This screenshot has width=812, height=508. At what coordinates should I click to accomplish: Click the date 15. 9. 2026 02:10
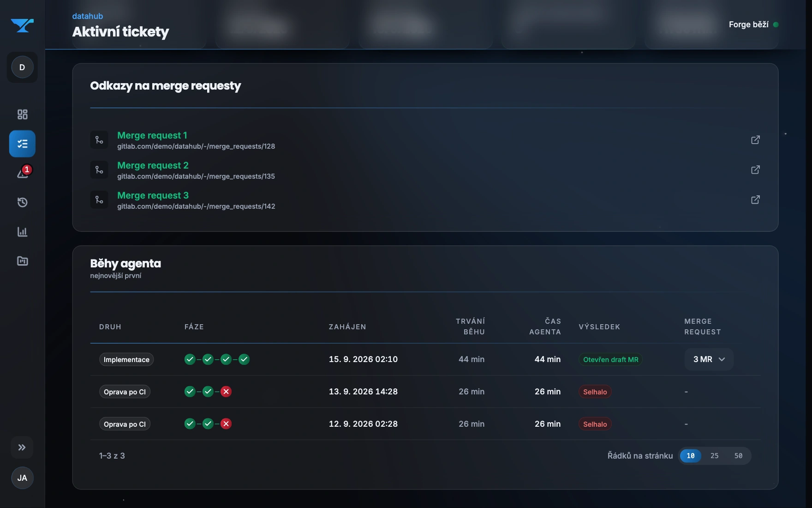(x=363, y=359)
